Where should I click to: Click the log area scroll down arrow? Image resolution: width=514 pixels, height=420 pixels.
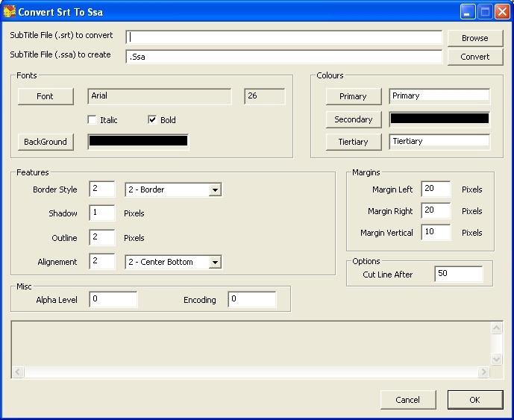click(496, 359)
